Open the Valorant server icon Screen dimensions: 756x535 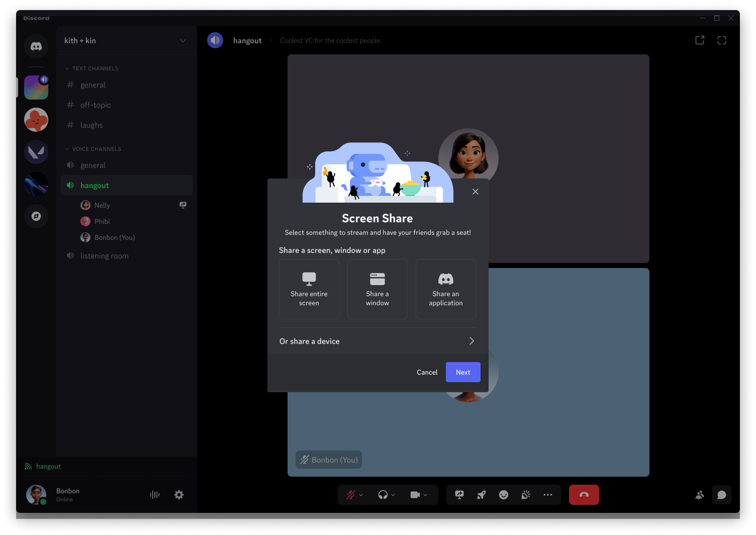pos(36,152)
